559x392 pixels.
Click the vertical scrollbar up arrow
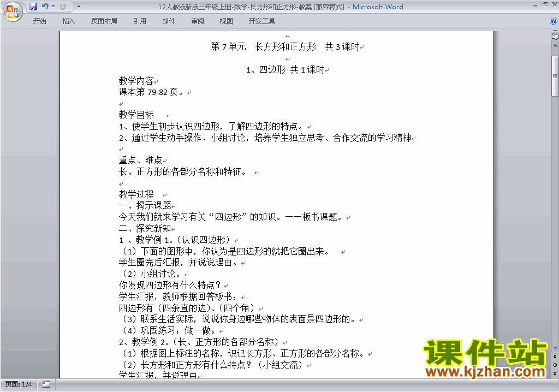point(555,45)
